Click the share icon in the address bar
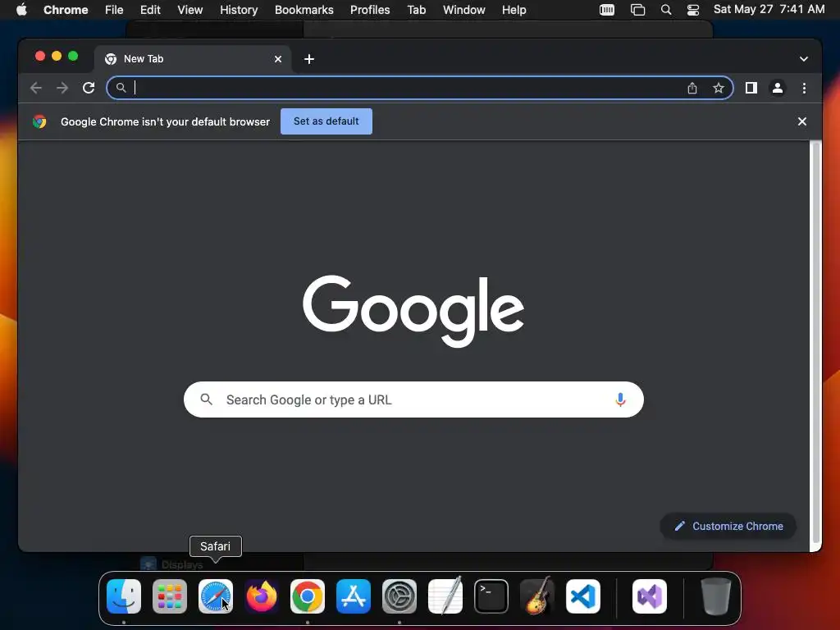 692,88
